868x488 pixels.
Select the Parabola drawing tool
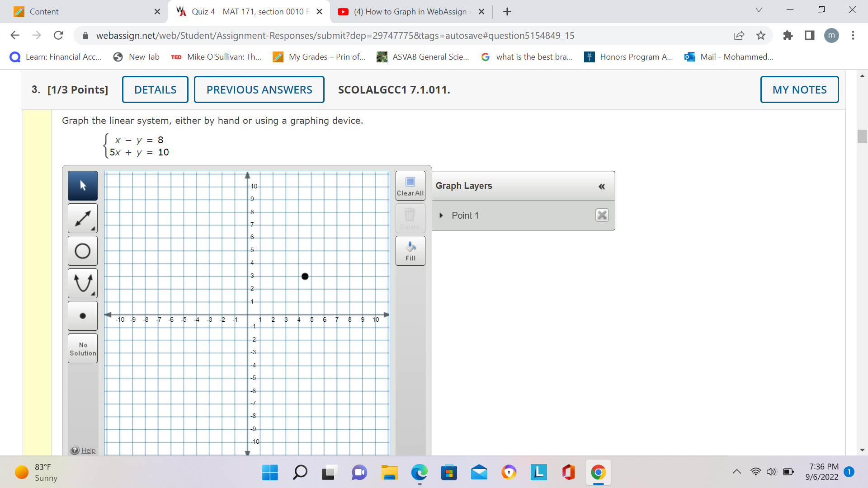83,283
